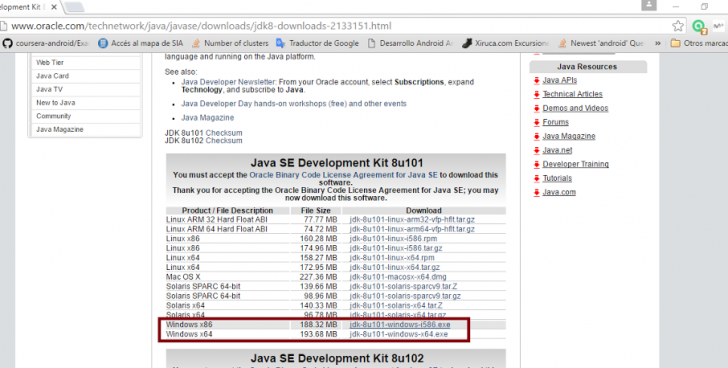Image resolution: width=728 pixels, height=368 pixels.
Task: Open the Traductor de Google bookmark
Action: [x=318, y=43]
